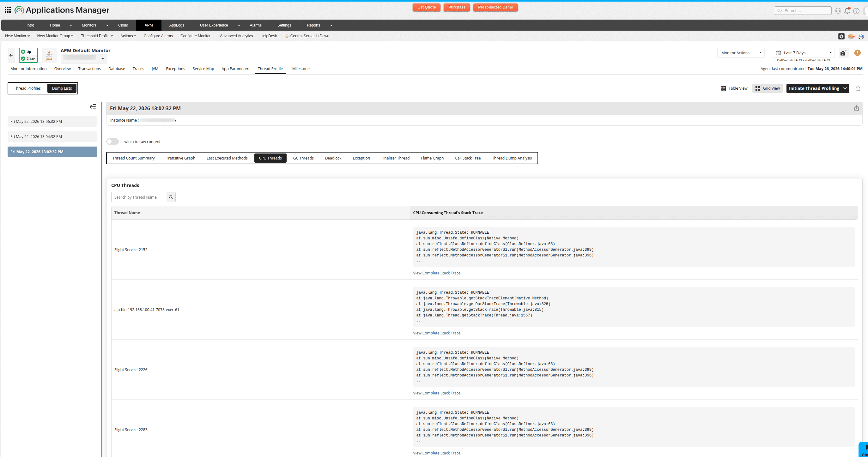Expand the New Monitor menu

(x=17, y=36)
